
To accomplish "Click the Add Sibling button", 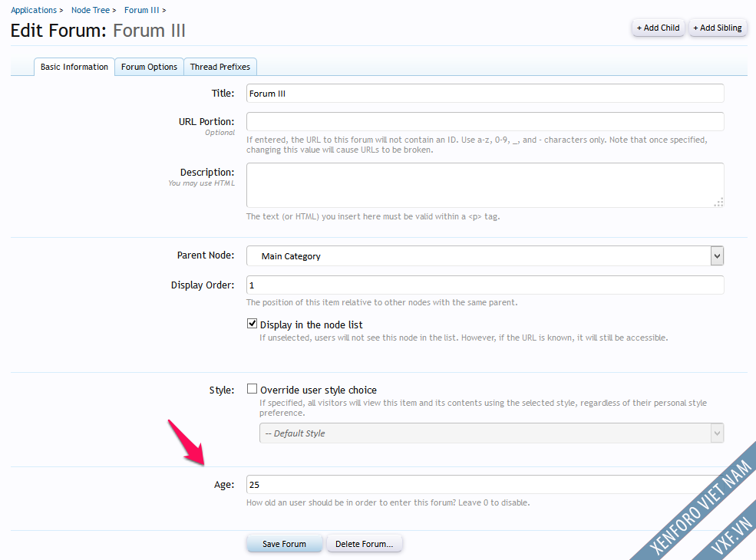I will pos(717,28).
